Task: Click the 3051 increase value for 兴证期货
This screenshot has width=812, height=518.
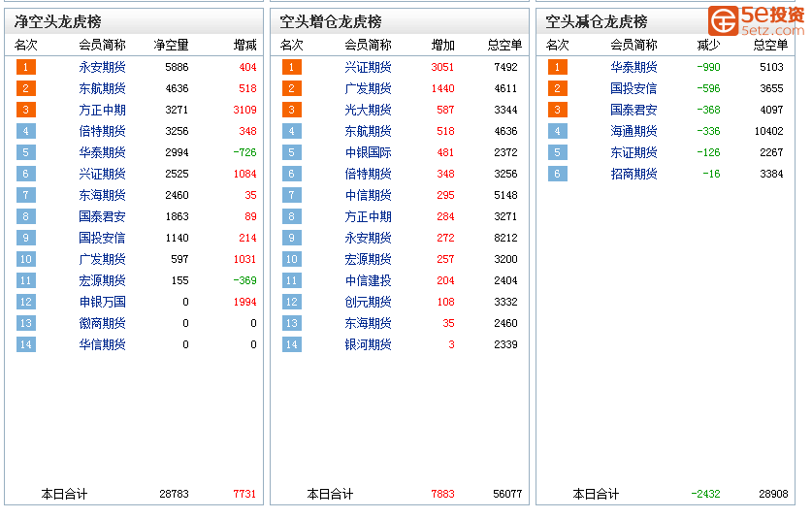Action: [442, 67]
